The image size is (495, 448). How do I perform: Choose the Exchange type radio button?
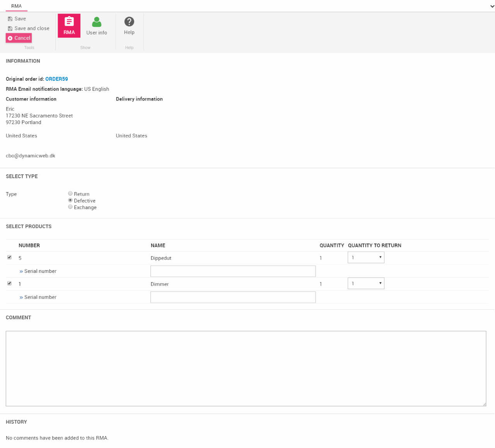(70, 207)
